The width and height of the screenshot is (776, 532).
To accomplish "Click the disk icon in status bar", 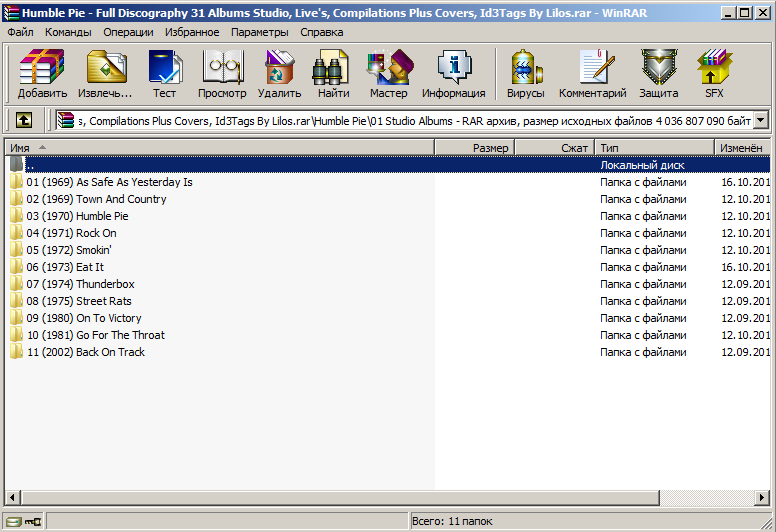I will [14, 521].
